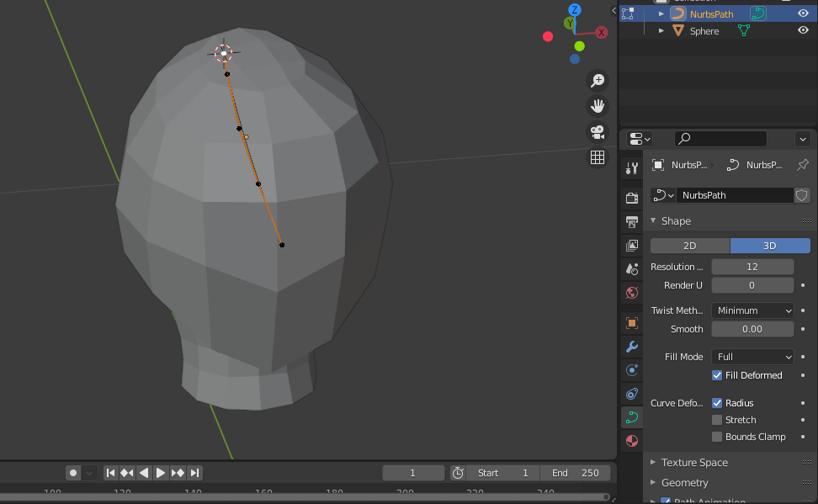
Task: Click the pan hand viewport button
Action: (598, 106)
